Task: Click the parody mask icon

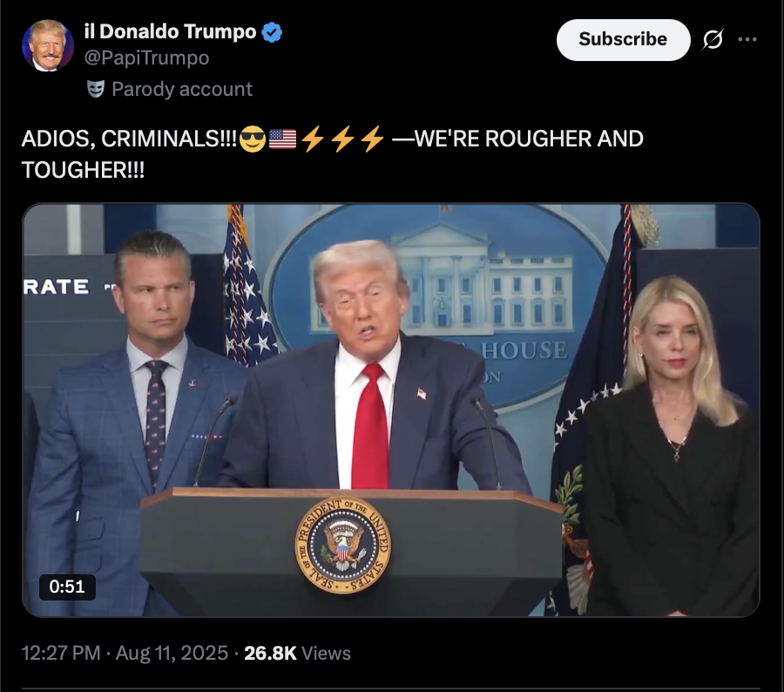Action: tap(96, 89)
